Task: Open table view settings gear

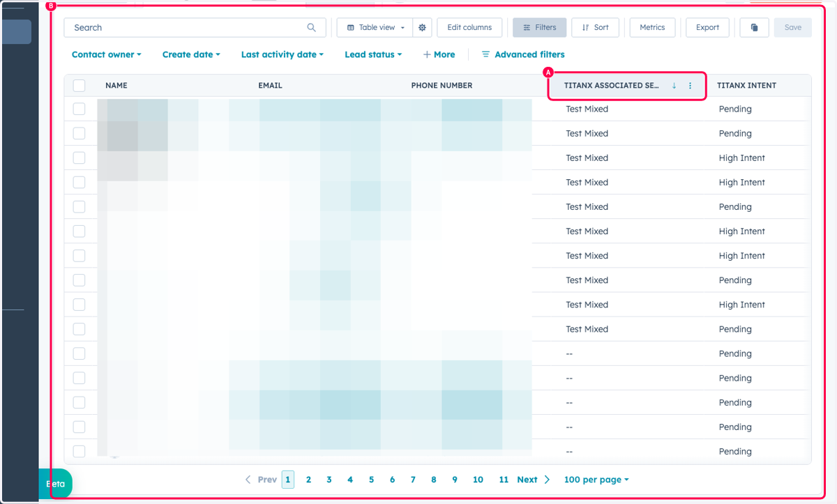Action: 422,27
